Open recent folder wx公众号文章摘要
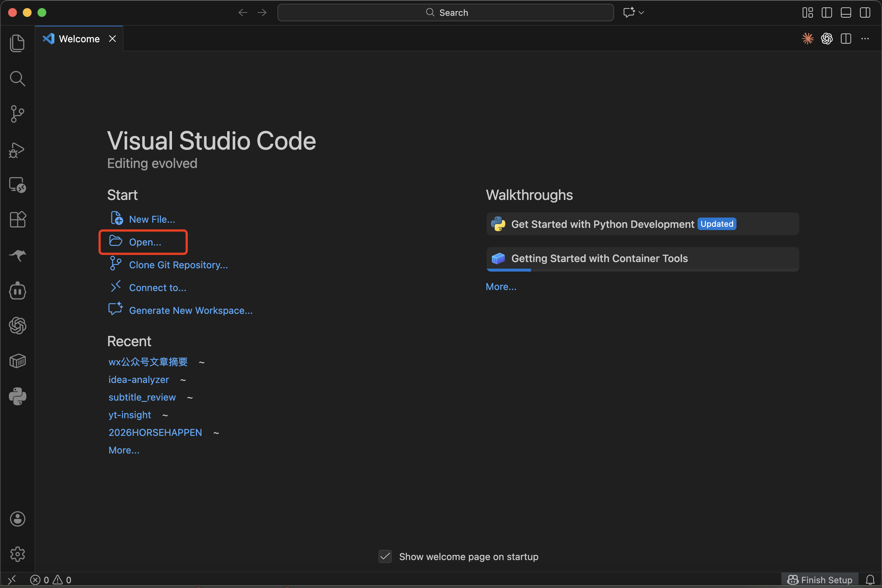The height and width of the screenshot is (588, 882). coord(148,362)
